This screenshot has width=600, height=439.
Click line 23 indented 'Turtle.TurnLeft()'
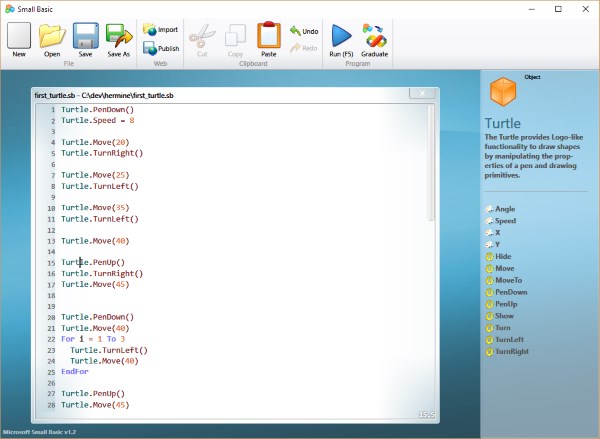[109, 350]
